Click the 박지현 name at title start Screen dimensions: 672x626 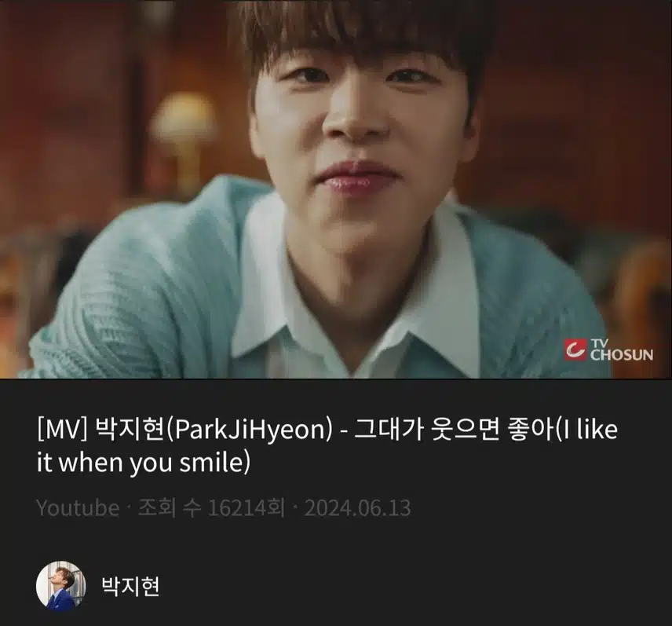point(130,429)
